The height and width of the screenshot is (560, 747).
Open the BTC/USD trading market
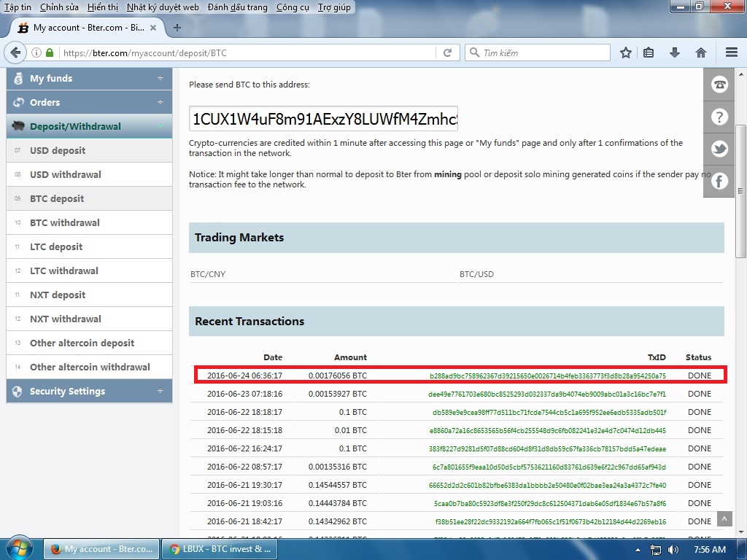click(x=476, y=274)
